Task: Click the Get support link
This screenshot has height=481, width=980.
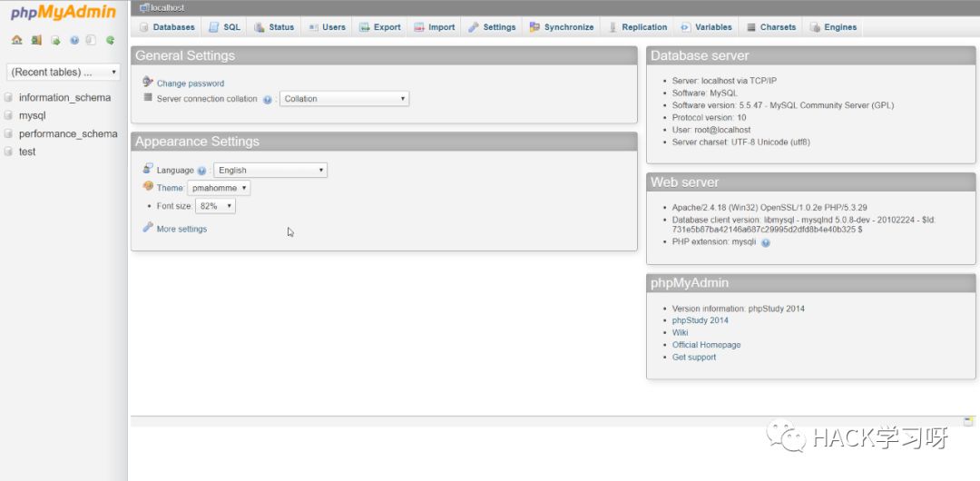Action: 694,358
